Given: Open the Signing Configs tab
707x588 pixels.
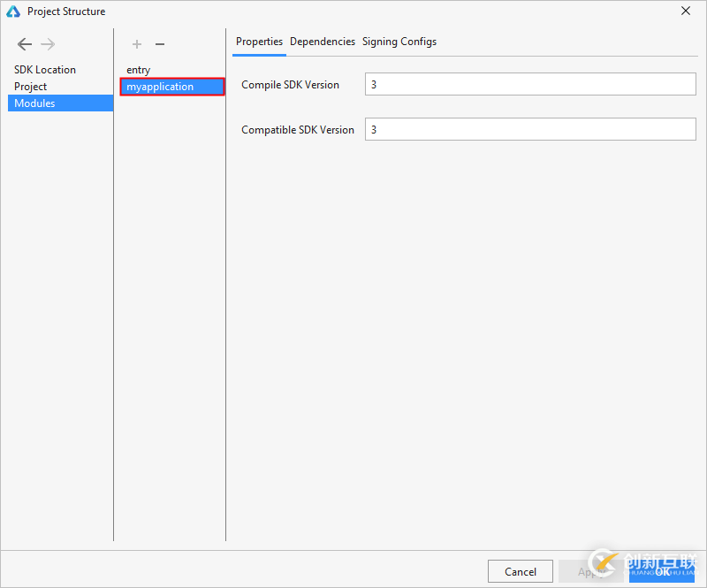Looking at the screenshot, I should [x=399, y=42].
